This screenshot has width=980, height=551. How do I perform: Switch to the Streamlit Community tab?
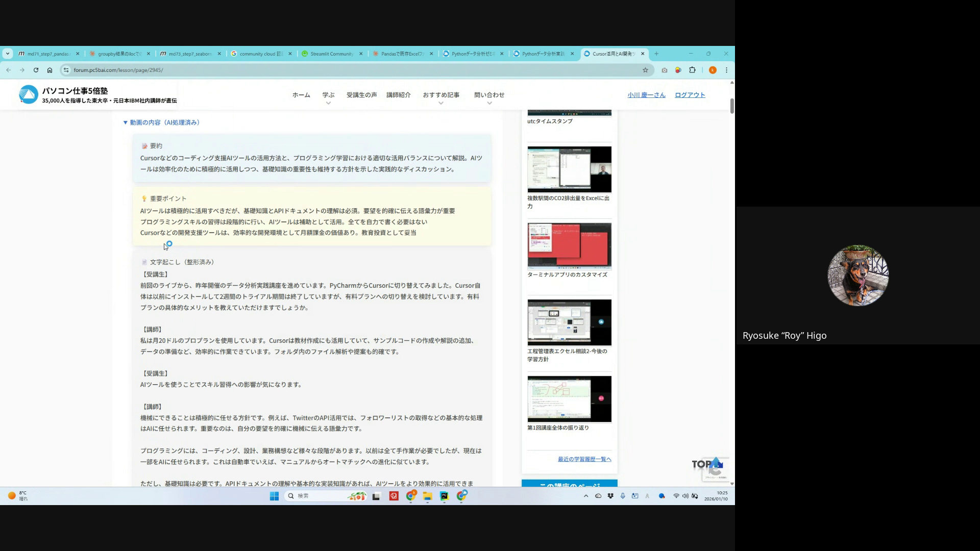pyautogui.click(x=331, y=54)
